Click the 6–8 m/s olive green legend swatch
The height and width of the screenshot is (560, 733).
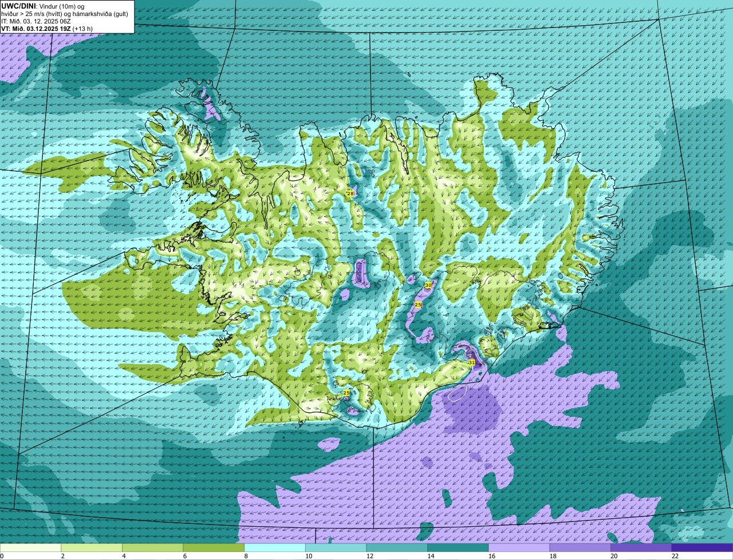[x=214, y=547]
